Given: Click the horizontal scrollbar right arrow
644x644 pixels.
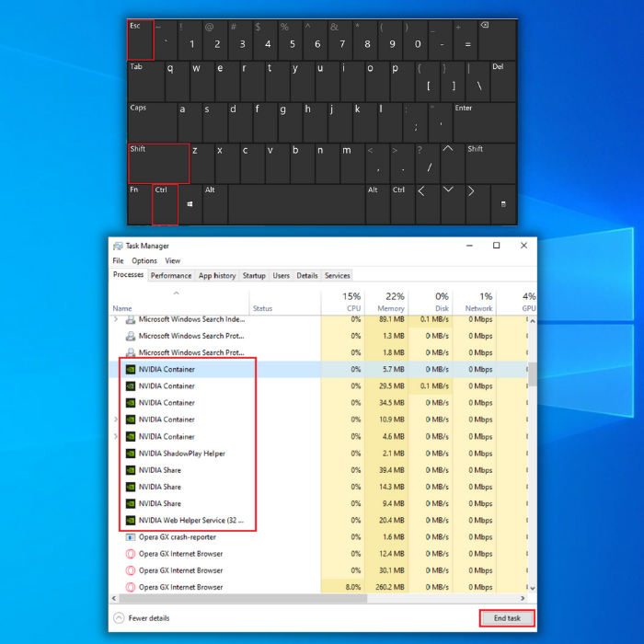Looking at the screenshot, I should [523, 598].
